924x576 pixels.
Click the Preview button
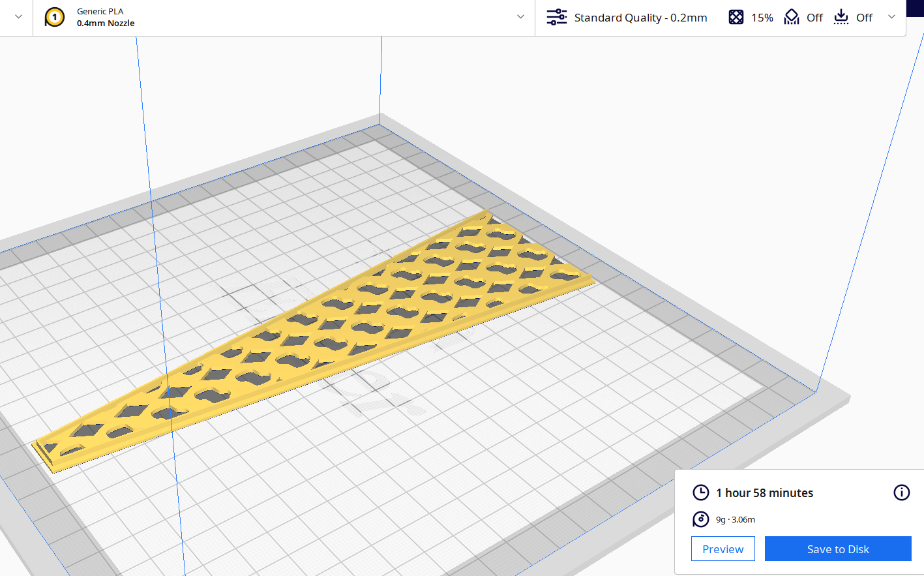coord(723,549)
